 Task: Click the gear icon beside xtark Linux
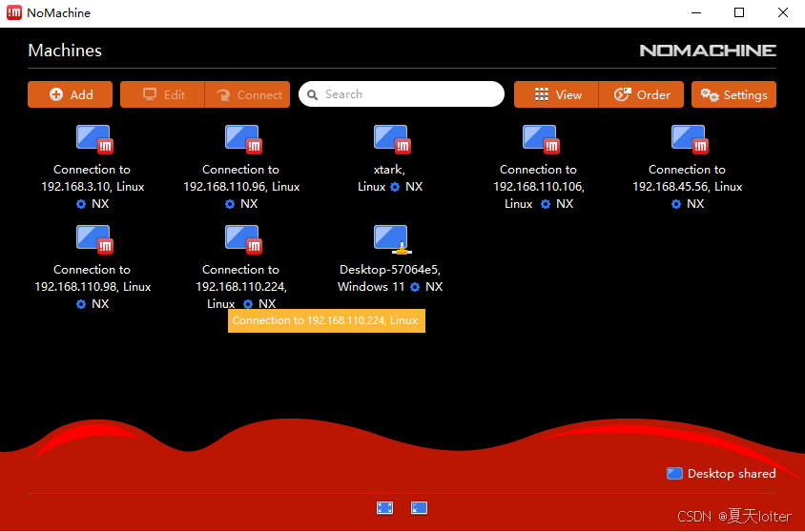click(x=395, y=187)
